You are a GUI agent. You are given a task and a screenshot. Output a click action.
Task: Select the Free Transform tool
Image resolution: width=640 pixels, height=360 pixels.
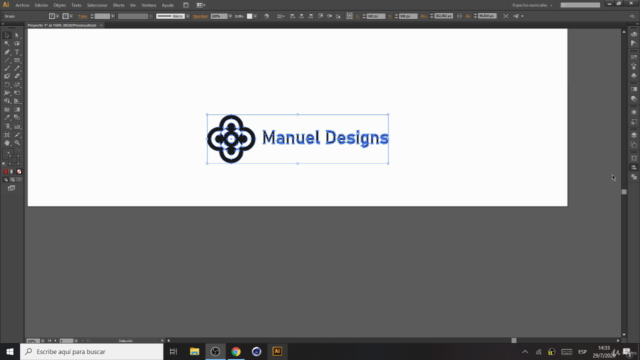[17, 93]
